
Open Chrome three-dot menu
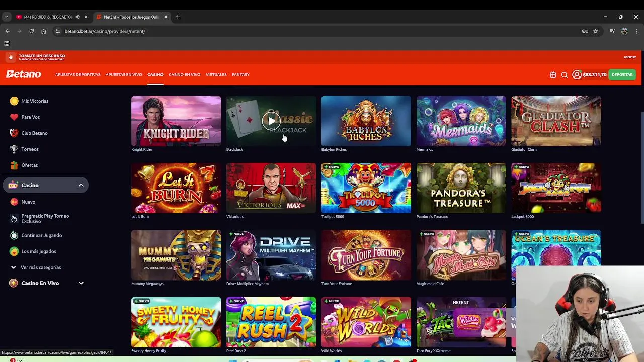[x=636, y=31]
